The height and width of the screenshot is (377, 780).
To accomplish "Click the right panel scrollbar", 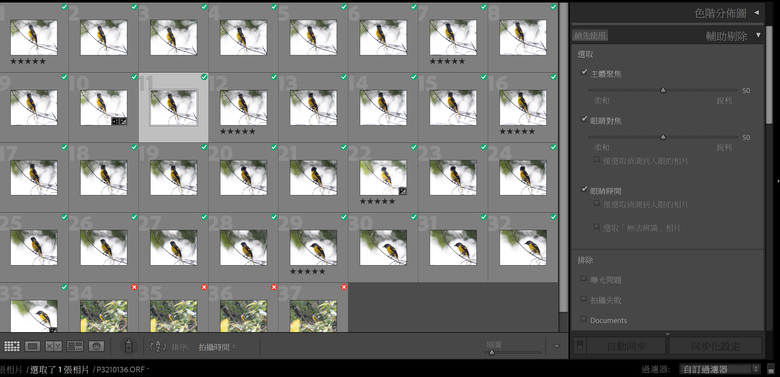I will pyautogui.click(x=769, y=75).
